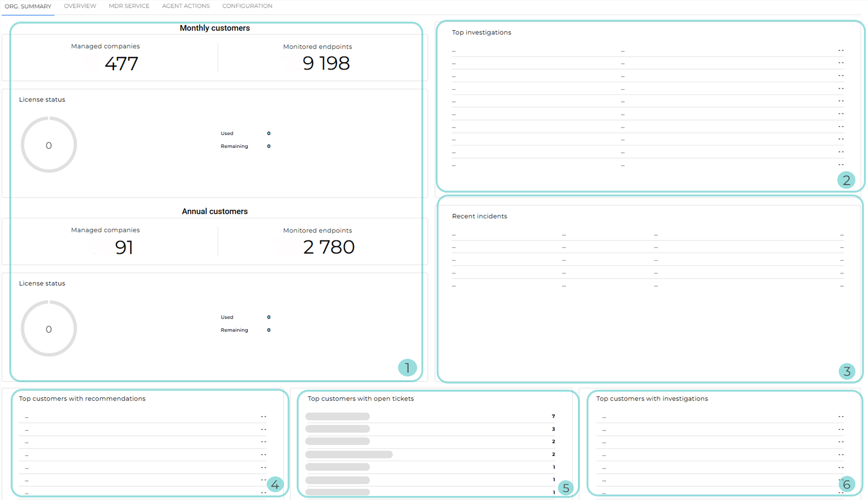Click callout badge 1 on the customers panel
This screenshot has width=868, height=500.
click(x=407, y=367)
